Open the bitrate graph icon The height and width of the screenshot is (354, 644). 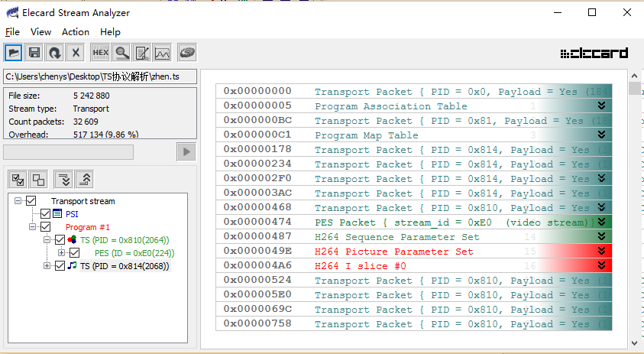tap(162, 53)
